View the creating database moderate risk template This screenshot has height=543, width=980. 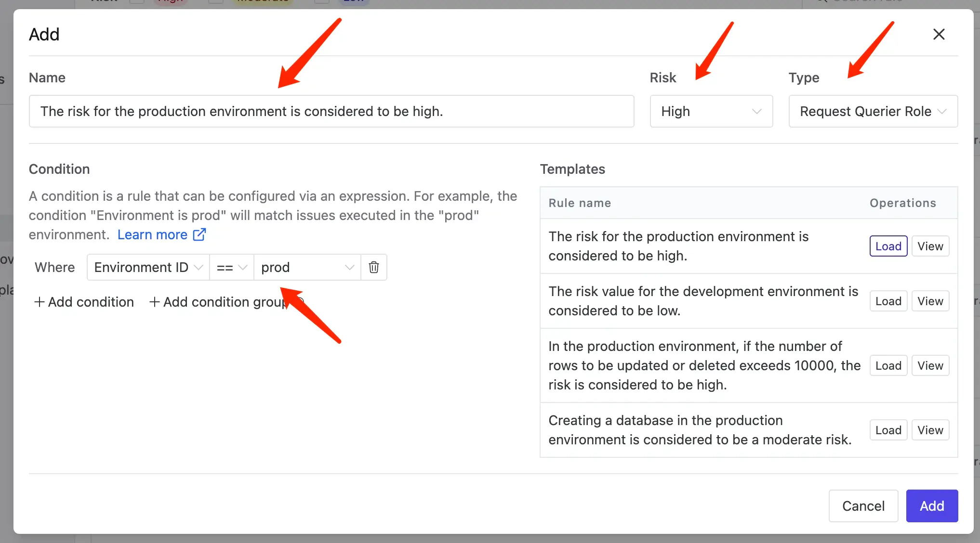[x=930, y=430]
